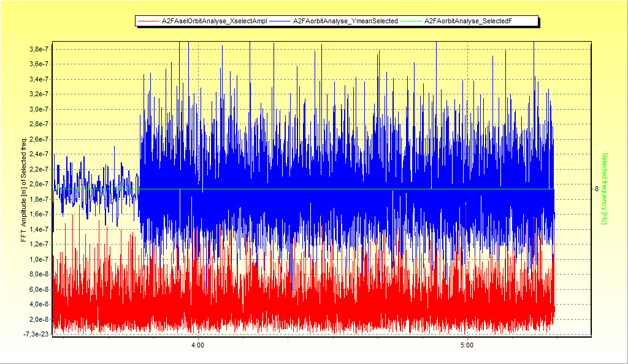Click the 4:00 time axis label
The width and height of the screenshot is (628, 364).
[x=197, y=346]
